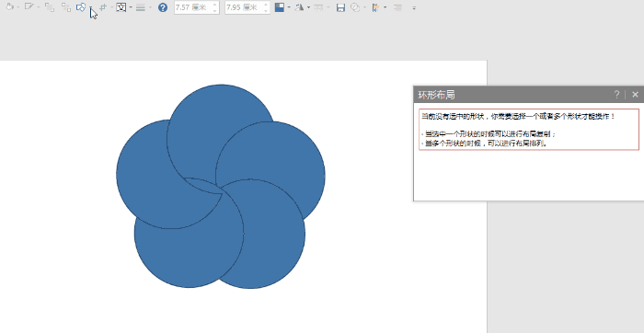Expand the horizontal lines icon's dropdown
Screen dimensions: 644x333
pos(150,7)
